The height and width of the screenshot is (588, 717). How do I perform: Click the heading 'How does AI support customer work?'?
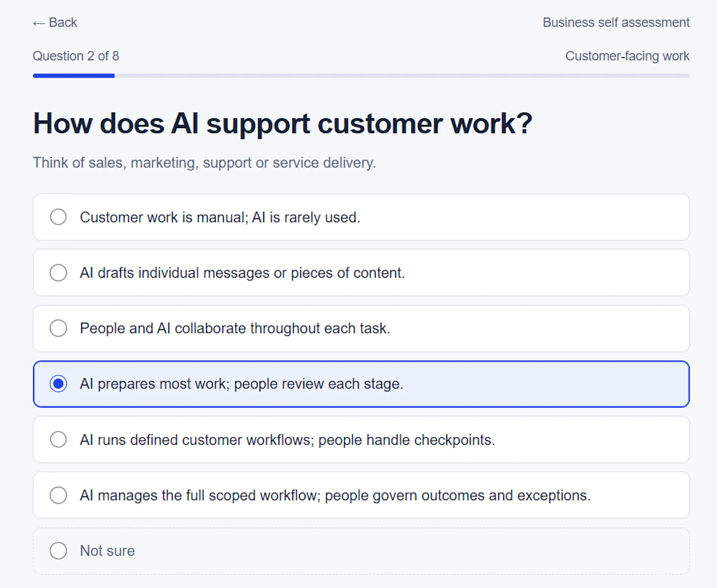coord(283,124)
